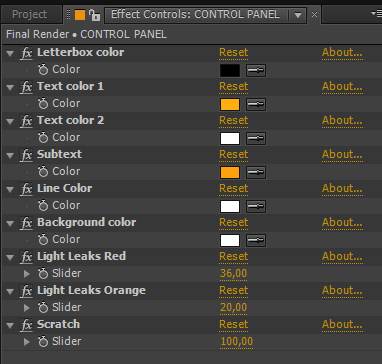Select the Effect Controls: CONTROL PANEL tab
The width and height of the screenshot is (382, 364).
coord(195,15)
